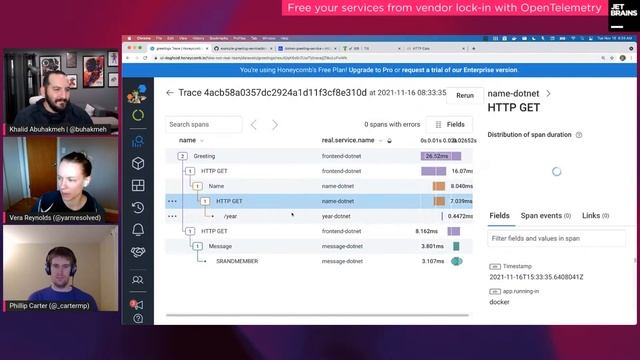Click the Name span orange duration bar
Image resolution: width=640 pixels, height=360 pixels.
pos(439,186)
